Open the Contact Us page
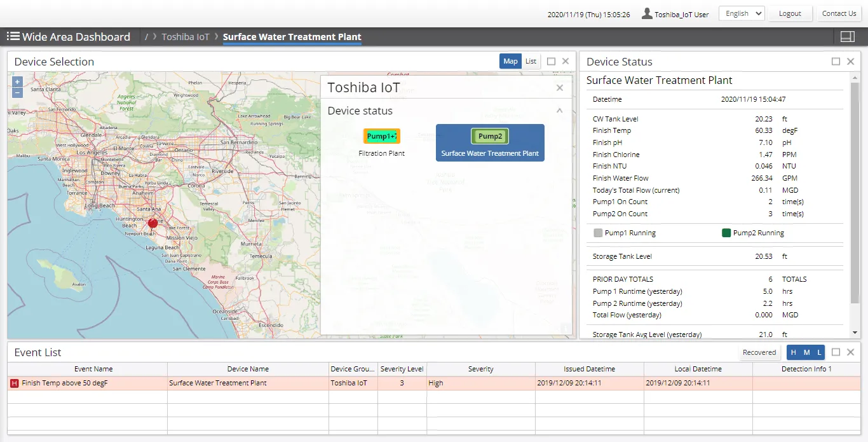868x442 pixels. click(x=839, y=13)
